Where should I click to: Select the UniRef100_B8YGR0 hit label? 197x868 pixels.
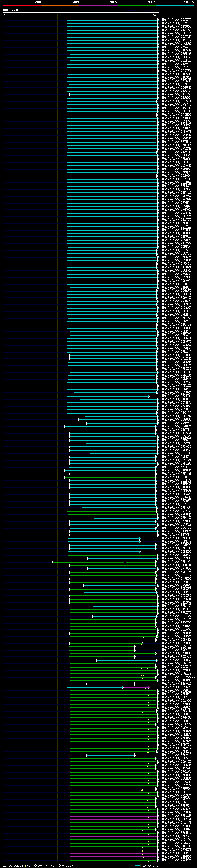(x=177, y=393)
